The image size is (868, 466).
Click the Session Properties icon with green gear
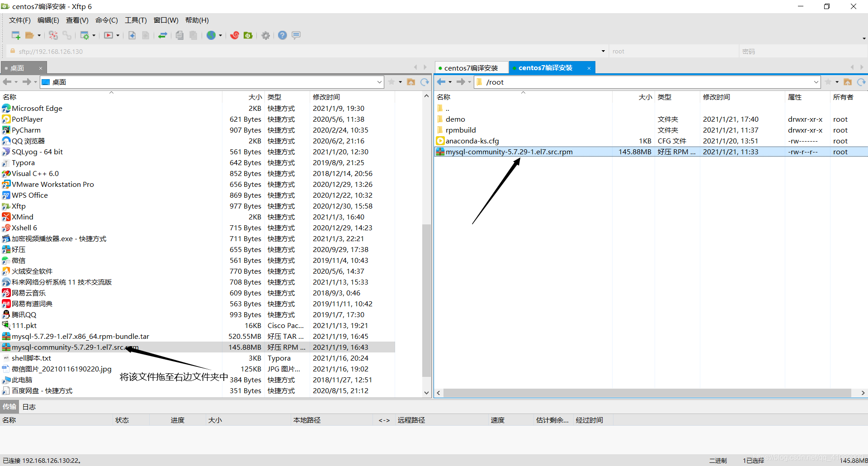pos(85,35)
